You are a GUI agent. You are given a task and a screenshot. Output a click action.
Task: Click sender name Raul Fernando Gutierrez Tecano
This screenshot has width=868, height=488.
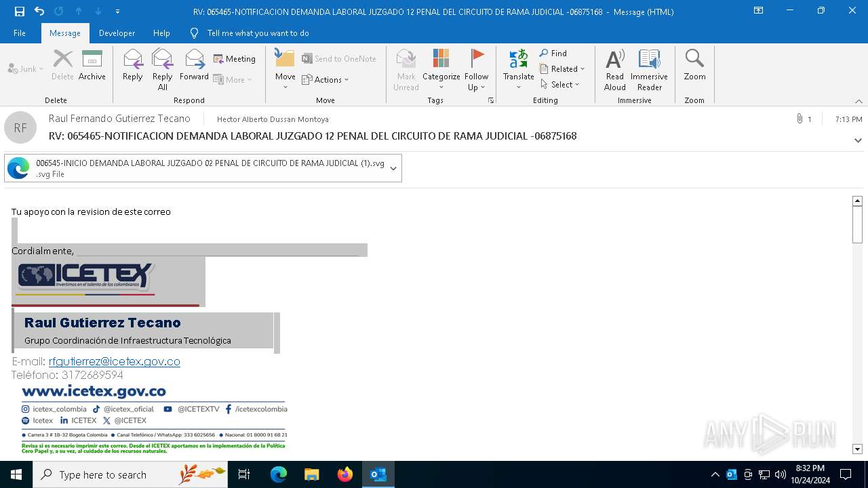point(119,119)
